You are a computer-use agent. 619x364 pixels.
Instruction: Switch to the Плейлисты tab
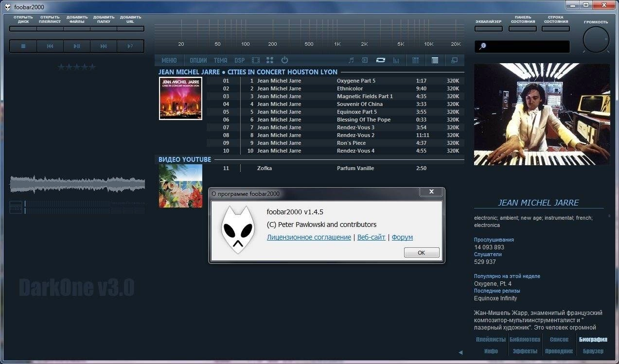(x=491, y=340)
